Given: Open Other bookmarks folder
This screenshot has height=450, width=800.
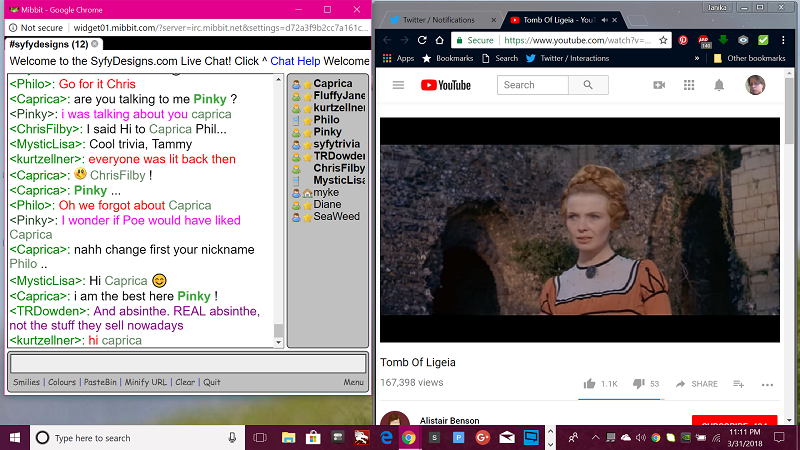Looking at the screenshot, I should [749, 58].
